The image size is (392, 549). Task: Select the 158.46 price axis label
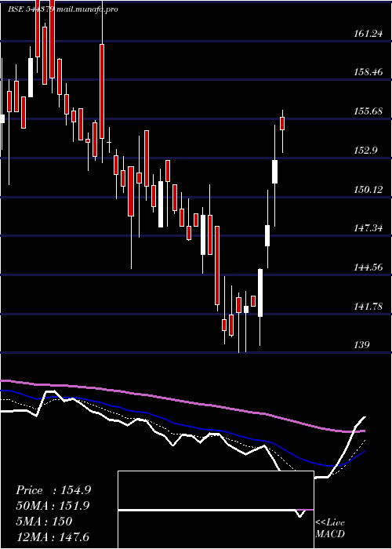(x=368, y=72)
